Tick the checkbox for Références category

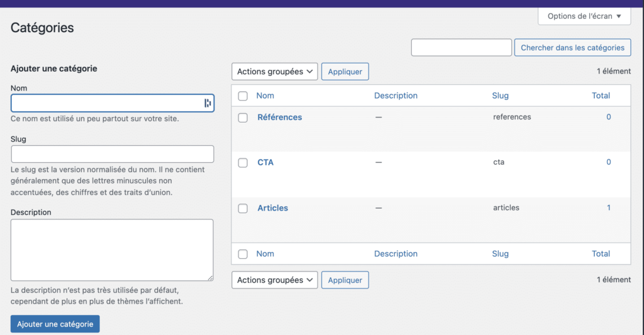(x=243, y=118)
